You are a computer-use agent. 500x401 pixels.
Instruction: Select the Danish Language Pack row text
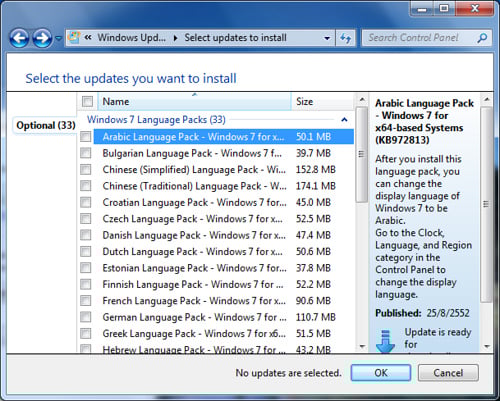(x=194, y=235)
